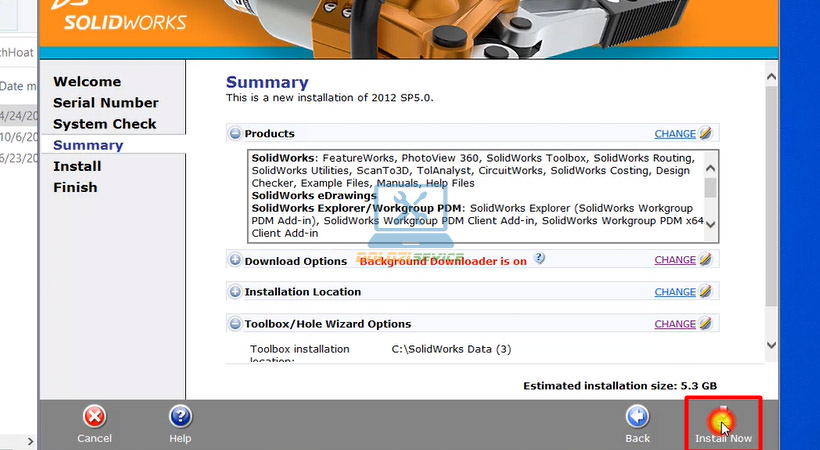
Task: Click Download Options help question mark icon
Action: click(x=539, y=258)
